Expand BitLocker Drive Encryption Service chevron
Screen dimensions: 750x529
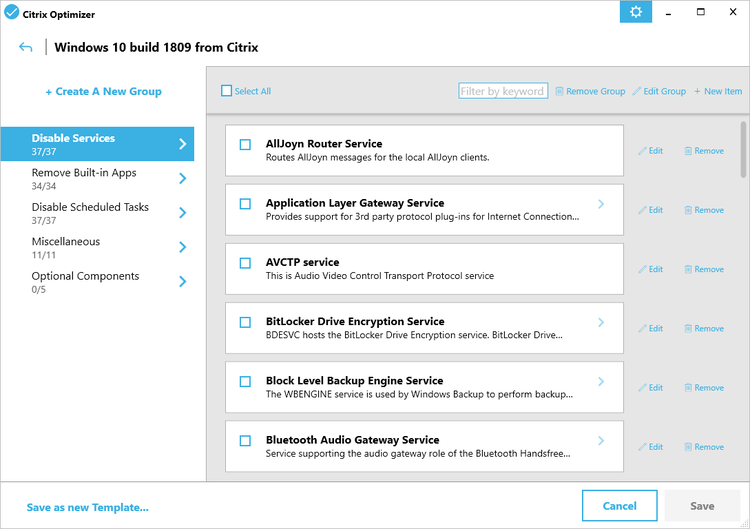click(601, 323)
